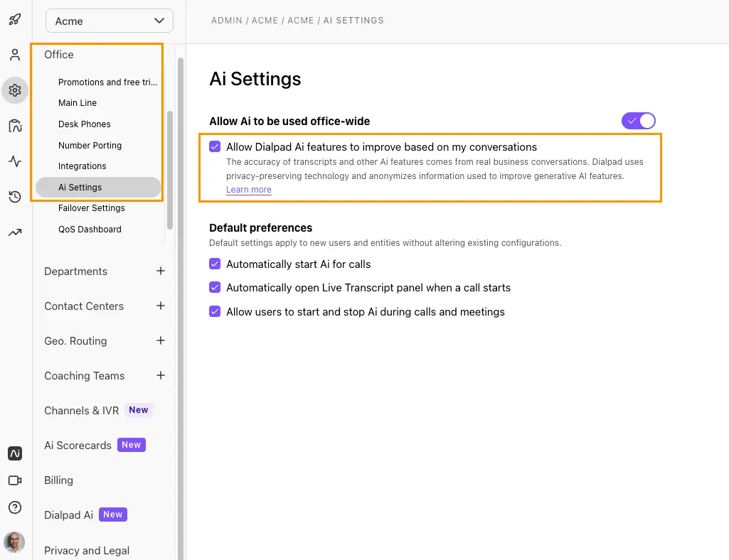
Task: Expand the Contact Centers section
Action: [160, 306]
